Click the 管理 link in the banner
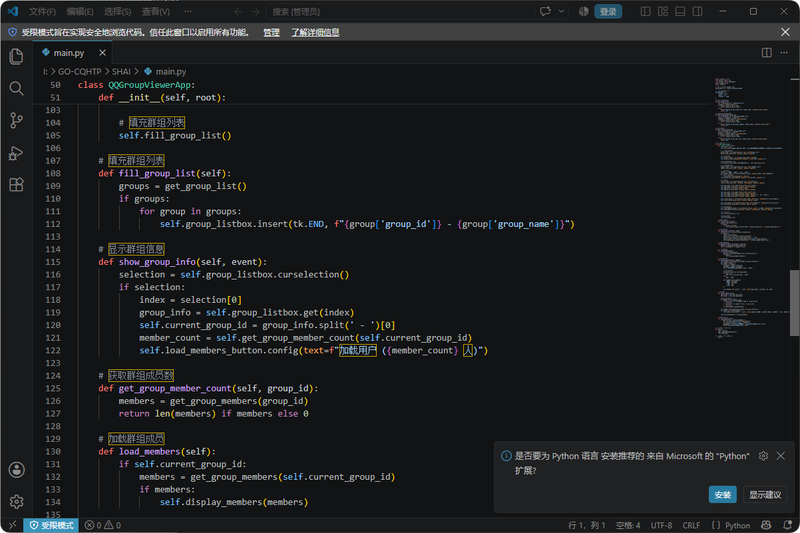 (x=271, y=32)
